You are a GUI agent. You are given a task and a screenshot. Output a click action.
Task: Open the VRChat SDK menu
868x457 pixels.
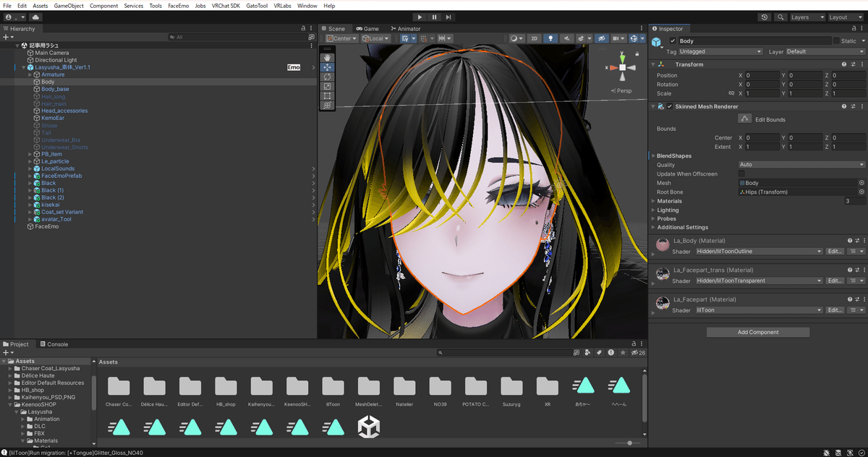pyautogui.click(x=226, y=6)
